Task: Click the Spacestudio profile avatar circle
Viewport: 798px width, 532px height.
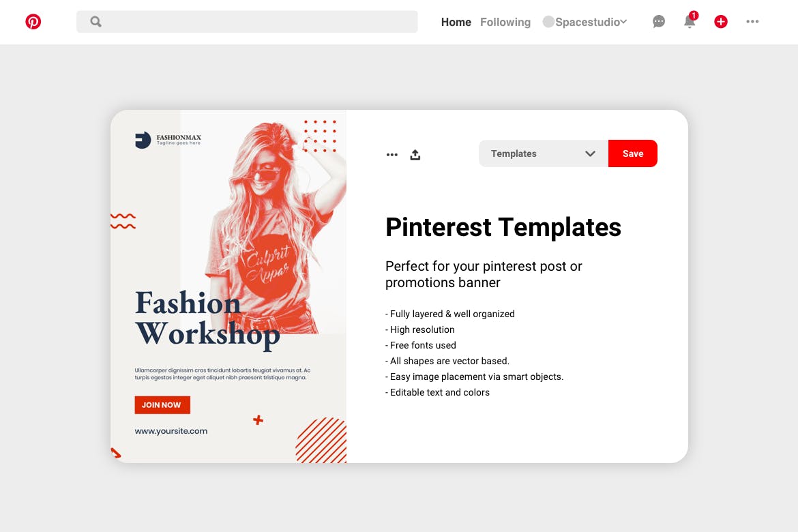Action: pos(548,22)
